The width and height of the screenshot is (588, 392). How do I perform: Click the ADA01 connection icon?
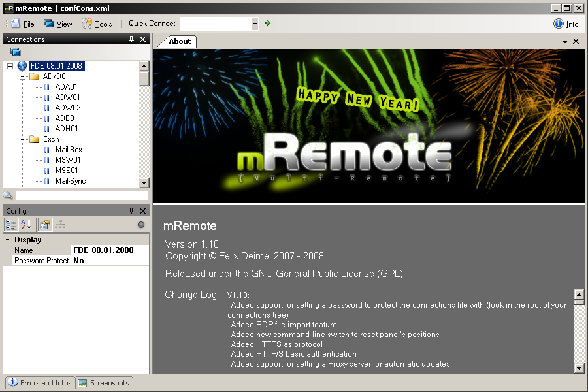point(47,88)
